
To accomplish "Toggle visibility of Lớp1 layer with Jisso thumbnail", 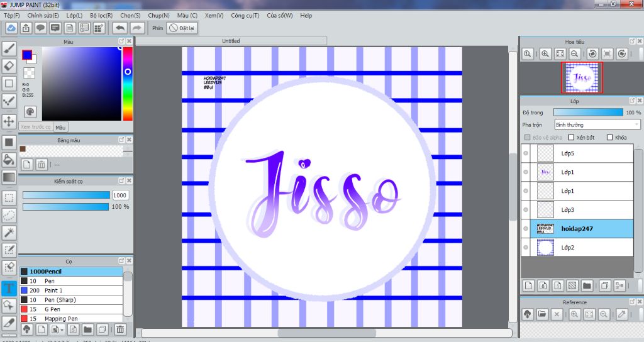I will point(526,172).
